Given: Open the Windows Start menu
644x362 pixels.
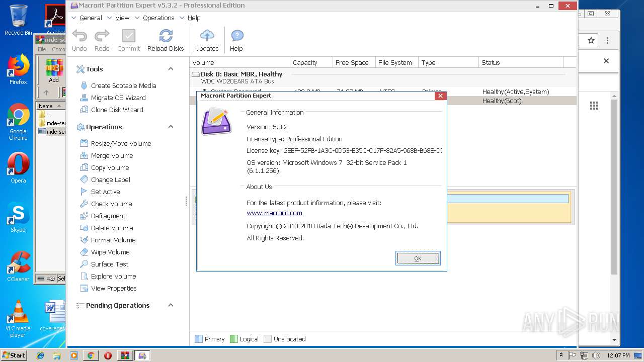Looking at the screenshot, I should [x=14, y=355].
